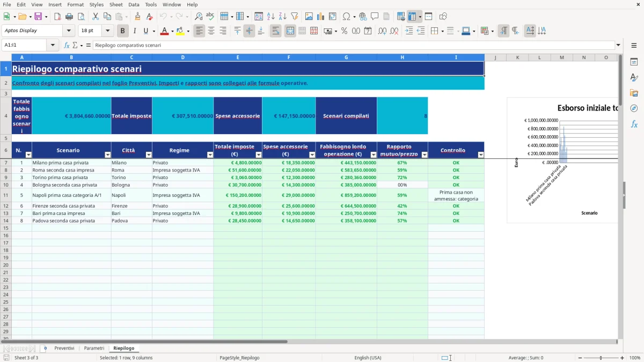Toggle Align Left button
This screenshot has width=644, height=362.
coord(199,31)
